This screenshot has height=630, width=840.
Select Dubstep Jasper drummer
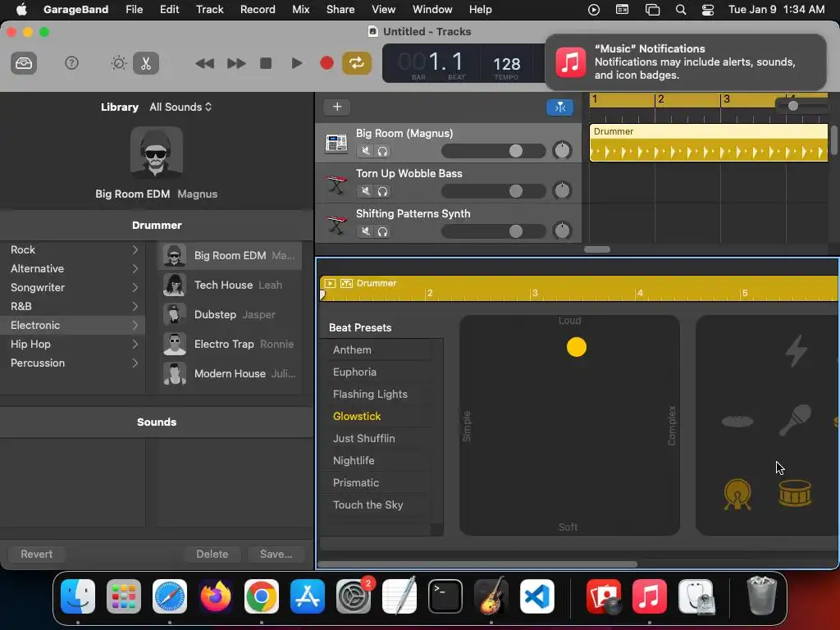coord(230,314)
